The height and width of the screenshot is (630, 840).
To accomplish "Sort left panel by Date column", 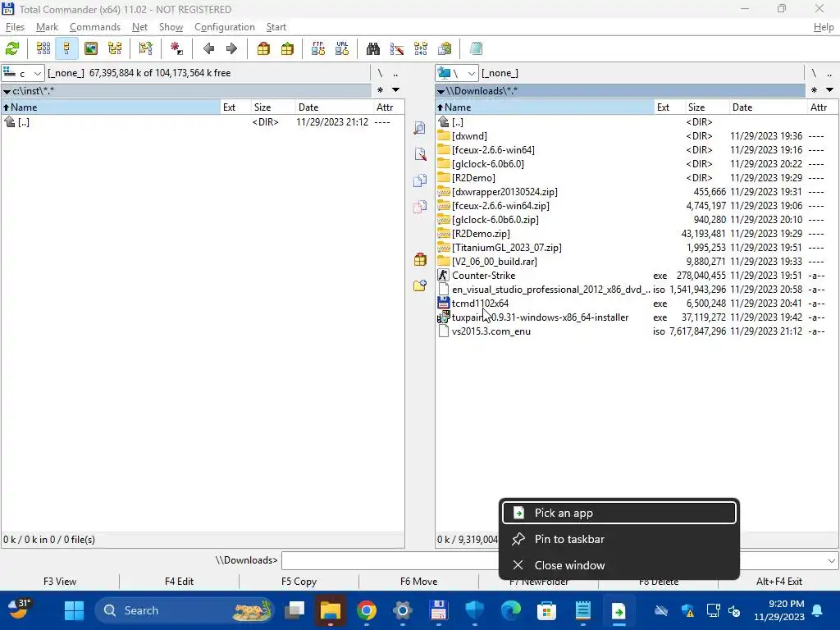I will pos(333,107).
